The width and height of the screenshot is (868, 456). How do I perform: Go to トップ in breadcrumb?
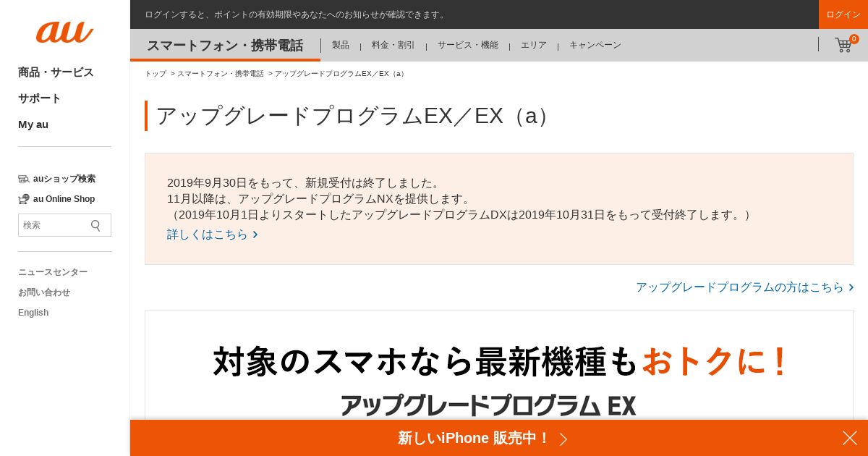point(156,74)
